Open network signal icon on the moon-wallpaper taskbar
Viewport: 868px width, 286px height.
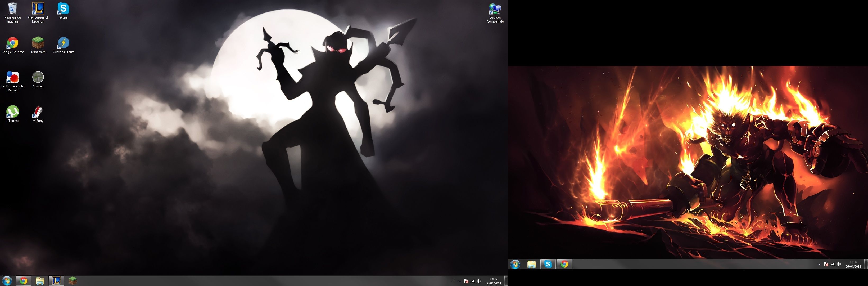[473, 281]
